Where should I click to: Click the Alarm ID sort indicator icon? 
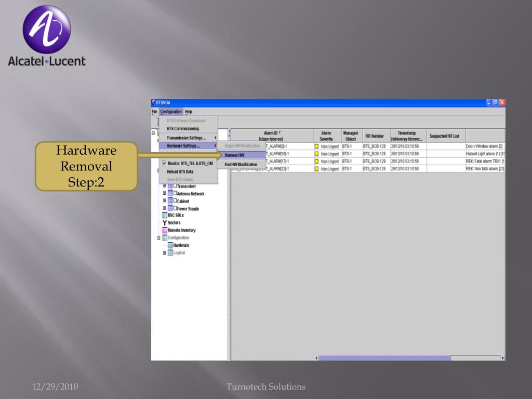[x=280, y=132]
